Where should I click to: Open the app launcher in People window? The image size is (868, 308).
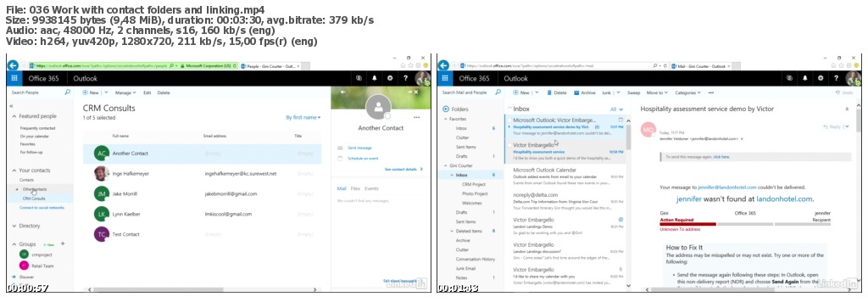pyautogui.click(x=14, y=79)
